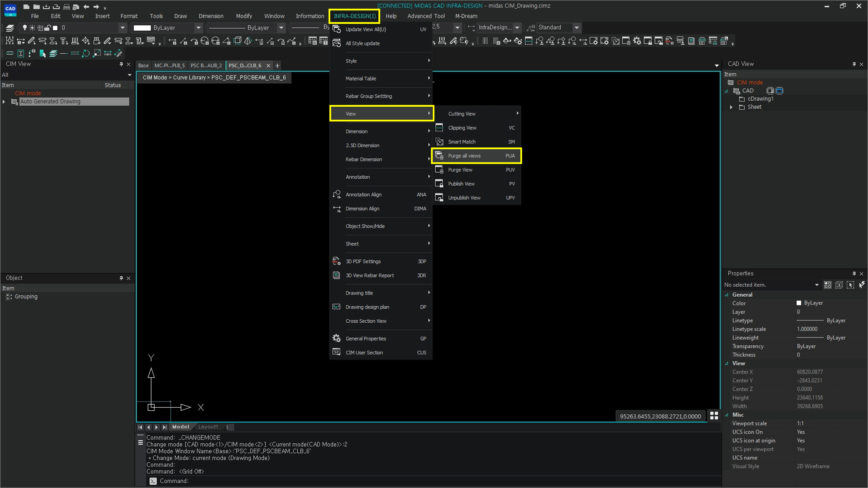Toggle the layer freeze sun icon
The width and height of the screenshot is (868, 488).
pos(32,28)
